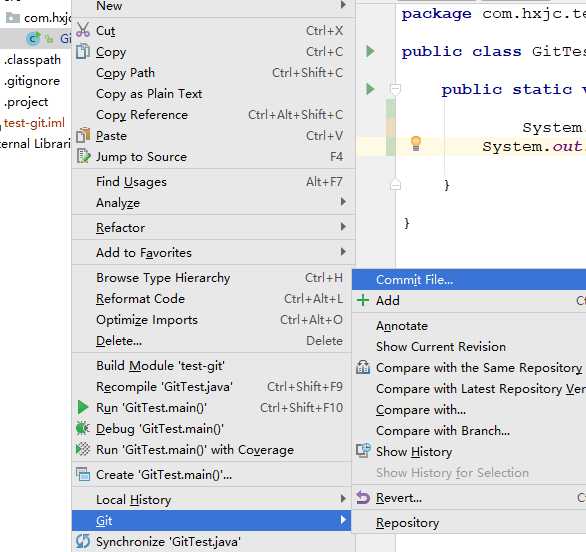Open Browse Type Hierarchy
The image size is (586, 552).
(x=212, y=278)
